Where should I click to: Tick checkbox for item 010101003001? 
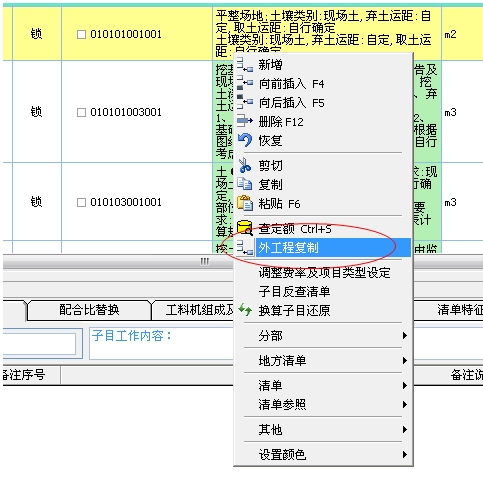point(81,112)
